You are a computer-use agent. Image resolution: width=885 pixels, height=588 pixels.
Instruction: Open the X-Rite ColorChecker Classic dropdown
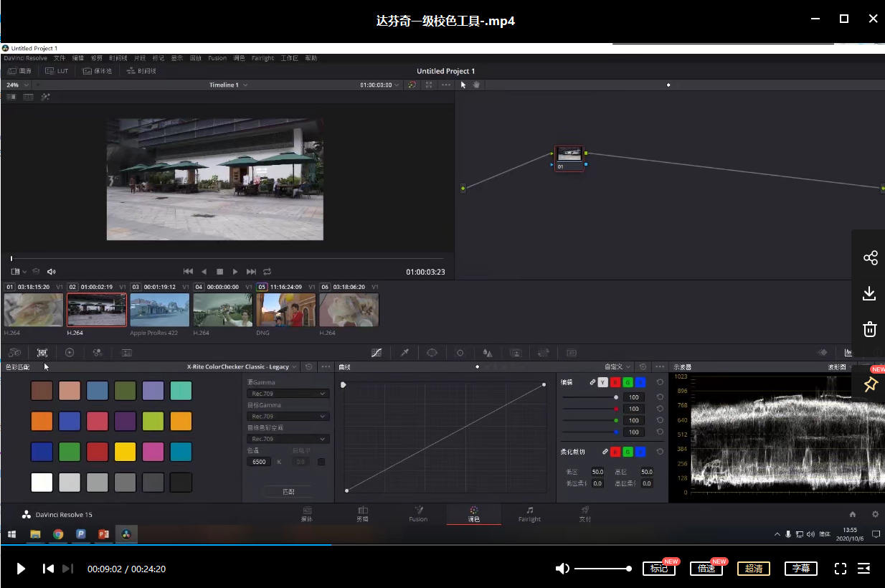pyautogui.click(x=242, y=366)
